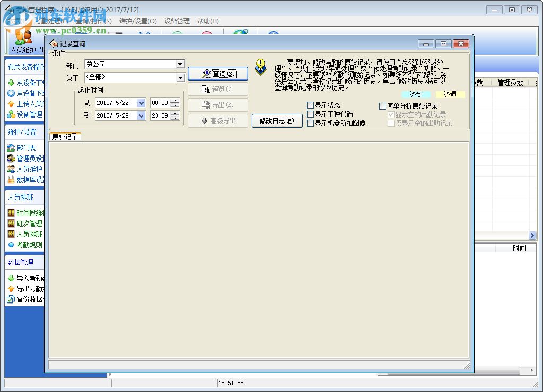This screenshot has width=543, height=392.
Task: Collapse the 人员排班 sidebar section header
Action: 25,197
